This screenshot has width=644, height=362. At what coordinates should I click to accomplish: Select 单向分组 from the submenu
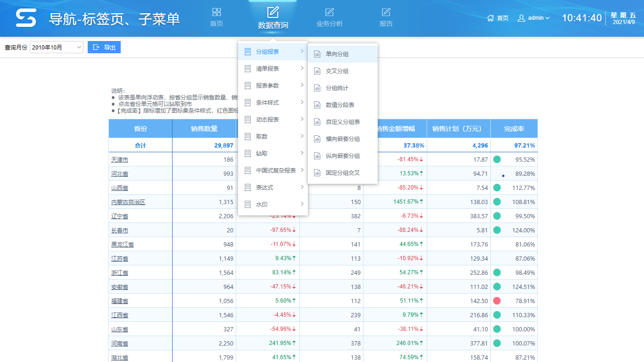(337, 54)
